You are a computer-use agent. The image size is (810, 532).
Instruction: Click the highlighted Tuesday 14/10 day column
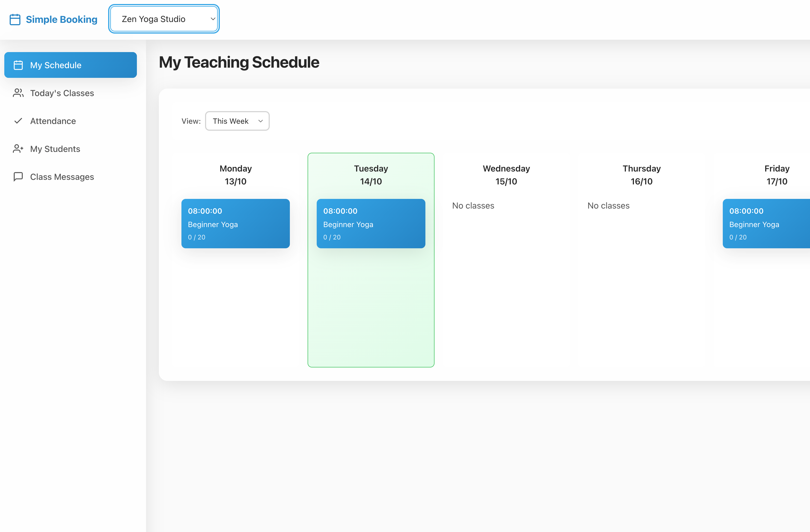371,306
